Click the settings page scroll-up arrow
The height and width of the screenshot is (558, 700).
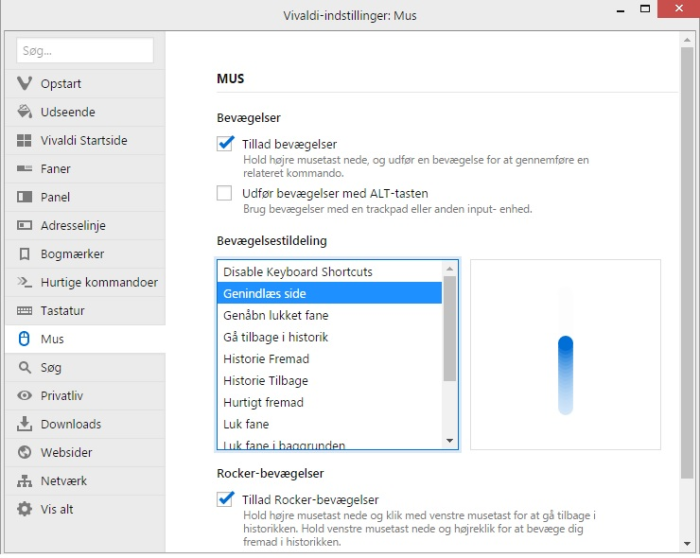click(x=687, y=40)
